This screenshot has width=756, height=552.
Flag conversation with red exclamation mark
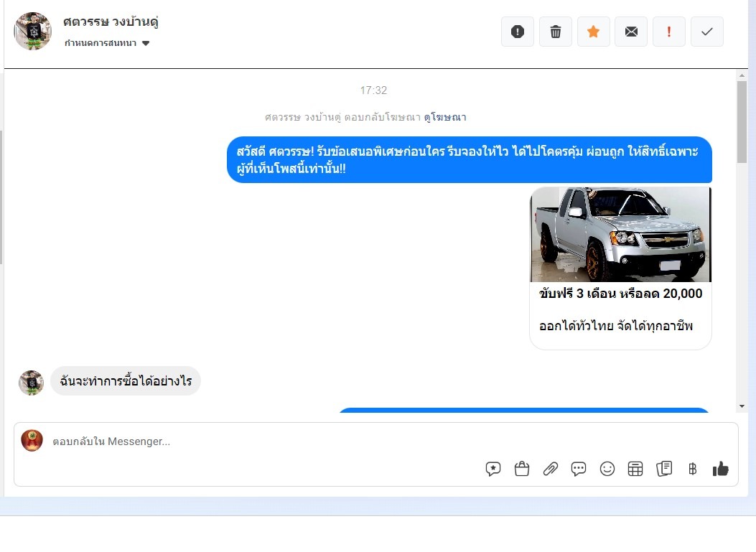669,32
